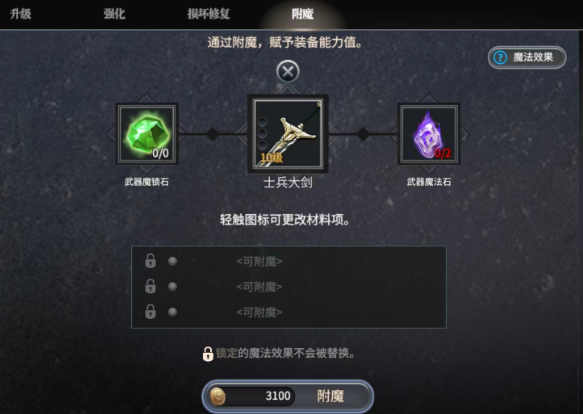Select the green 武器魔锁石 gem slot
Viewport: 583px width, 414px height.
click(147, 134)
